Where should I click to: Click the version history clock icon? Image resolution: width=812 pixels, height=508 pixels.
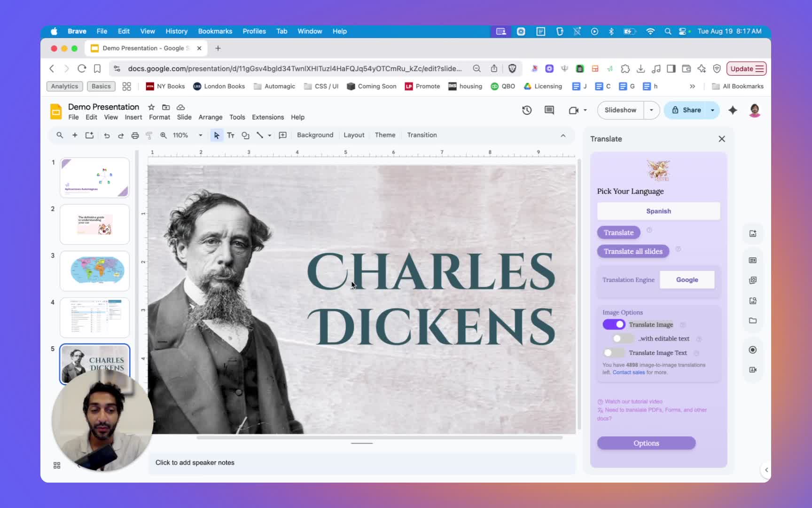coord(527,110)
